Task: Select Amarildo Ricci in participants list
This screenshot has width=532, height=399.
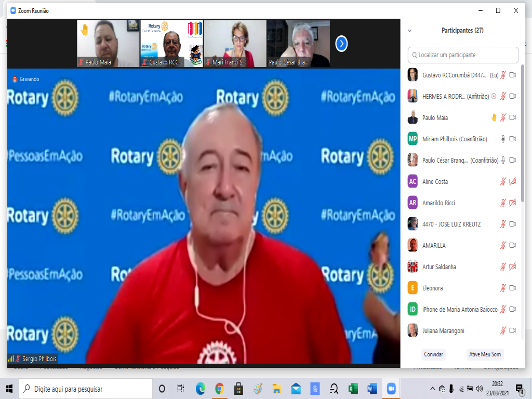Action: click(439, 203)
